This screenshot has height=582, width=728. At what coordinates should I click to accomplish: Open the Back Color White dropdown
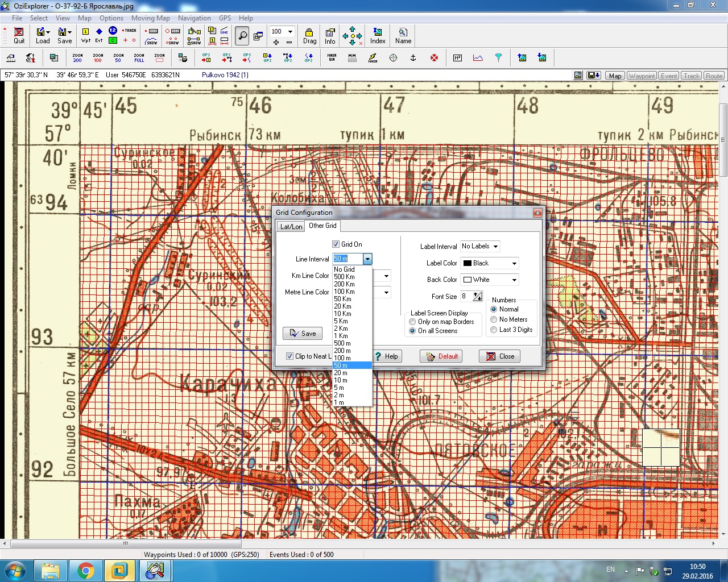514,280
